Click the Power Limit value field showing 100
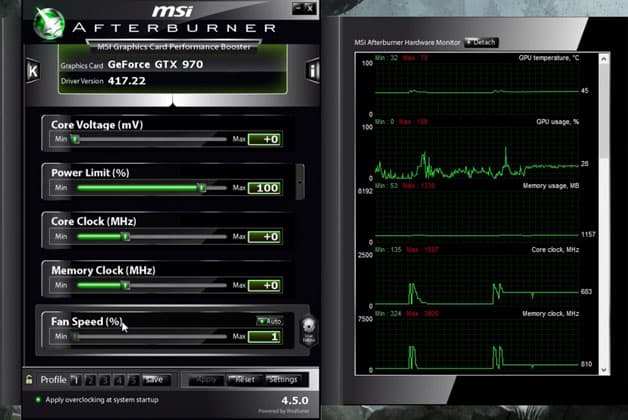The height and width of the screenshot is (420, 628). 264,188
